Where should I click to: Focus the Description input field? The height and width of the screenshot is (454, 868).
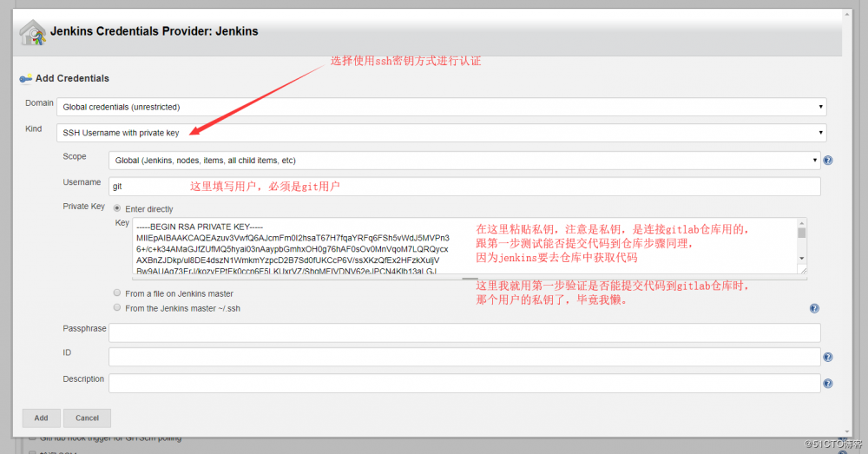coord(464,383)
